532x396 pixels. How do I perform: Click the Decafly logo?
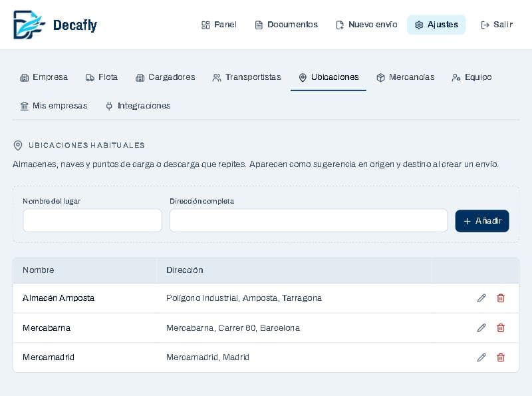55,25
